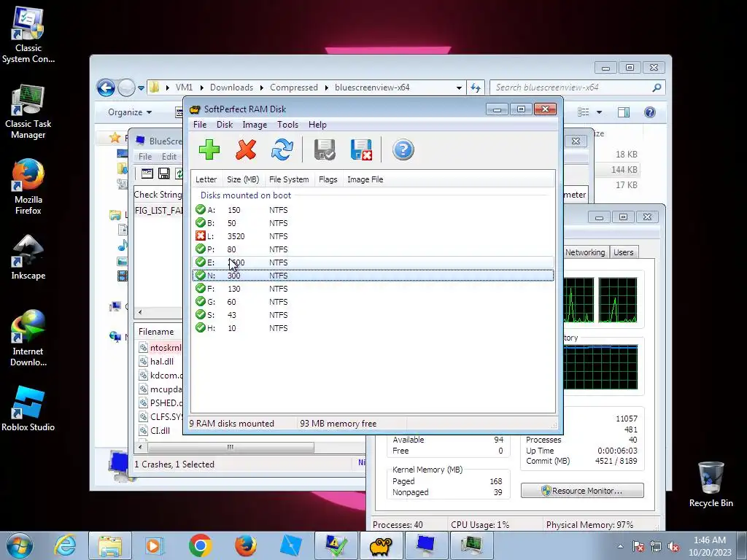Open the Tools menu
Viewport: 747px width, 560px height.
coord(287,125)
